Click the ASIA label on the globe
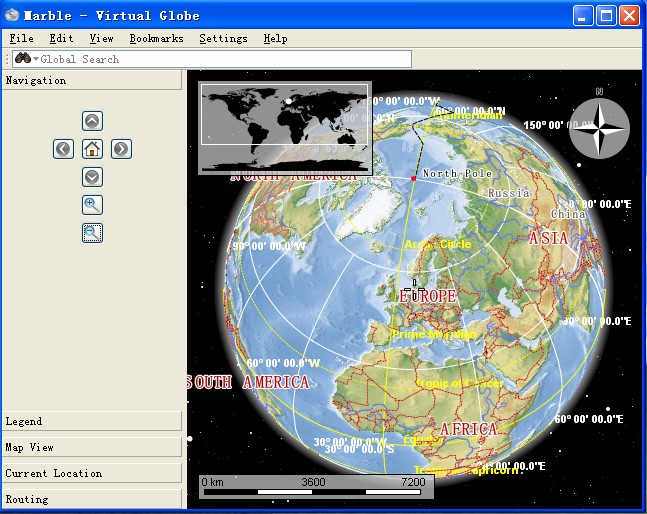647x514 pixels. (x=548, y=238)
